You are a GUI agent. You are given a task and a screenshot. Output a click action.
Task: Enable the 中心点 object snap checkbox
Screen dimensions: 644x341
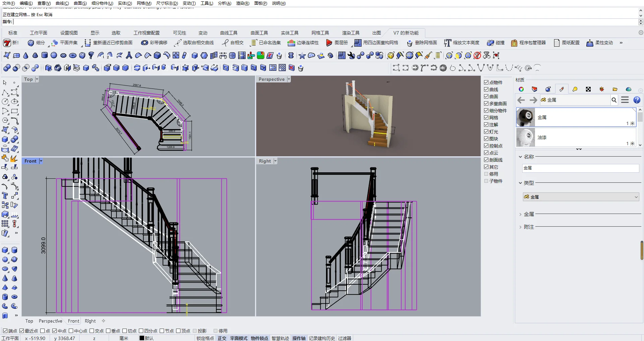coord(71,331)
